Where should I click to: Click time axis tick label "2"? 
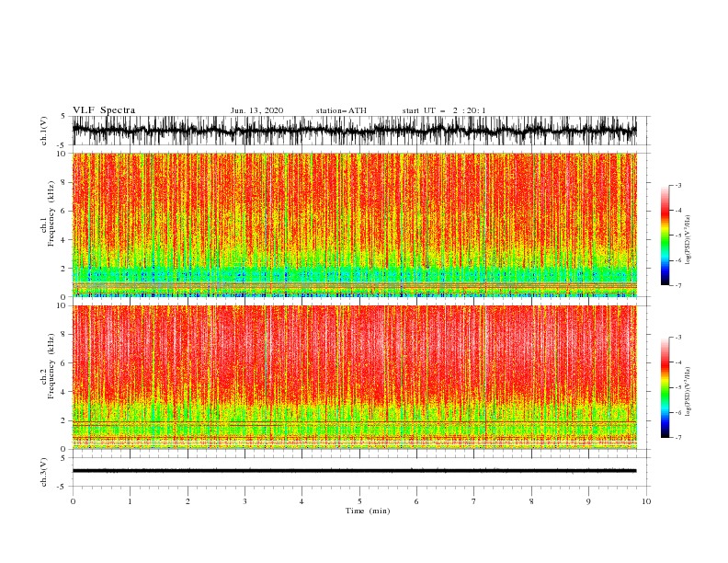188,501
